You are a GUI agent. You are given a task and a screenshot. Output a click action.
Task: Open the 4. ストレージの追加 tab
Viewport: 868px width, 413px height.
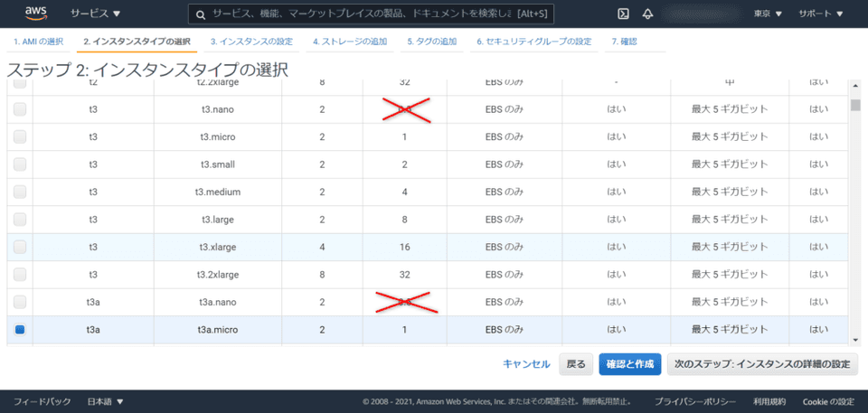tap(349, 42)
